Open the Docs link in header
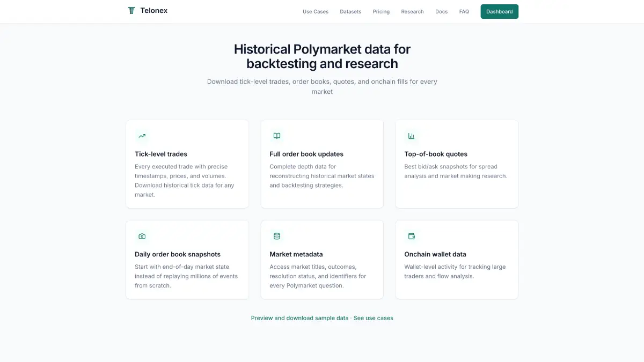Viewport: 644px width, 362px height. (x=441, y=11)
